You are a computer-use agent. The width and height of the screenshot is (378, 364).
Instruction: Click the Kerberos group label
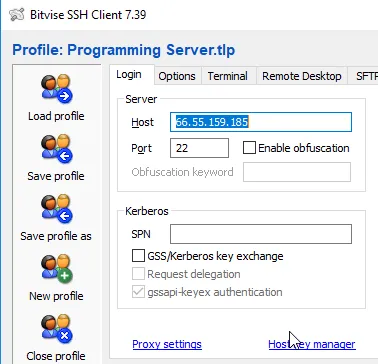click(x=147, y=211)
